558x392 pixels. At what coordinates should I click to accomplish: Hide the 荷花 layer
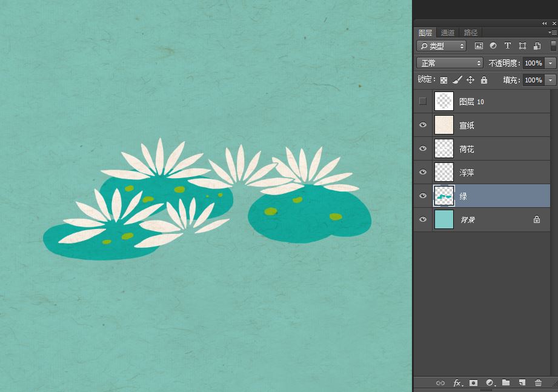coord(423,148)
